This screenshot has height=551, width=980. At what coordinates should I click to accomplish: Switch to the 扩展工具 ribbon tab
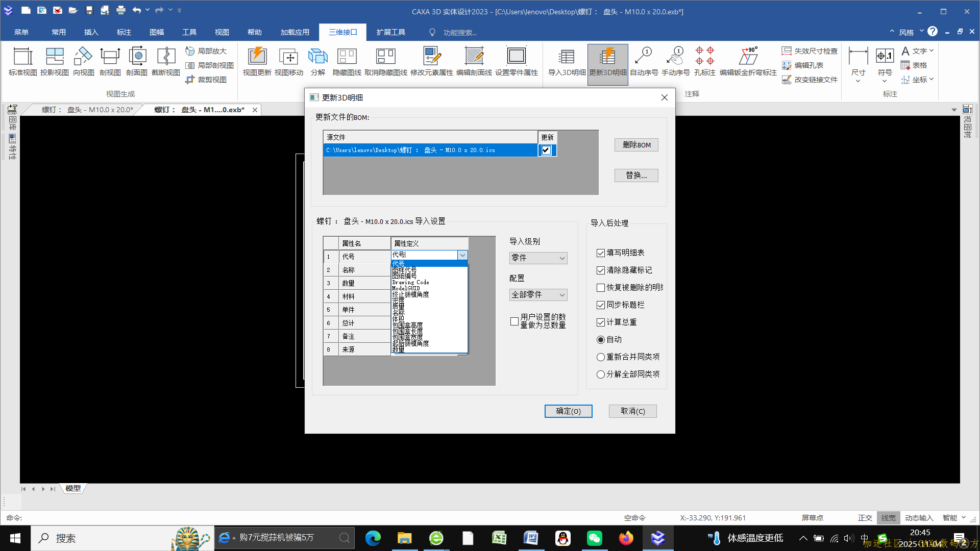pyautogui.click(x=391, y=32)
